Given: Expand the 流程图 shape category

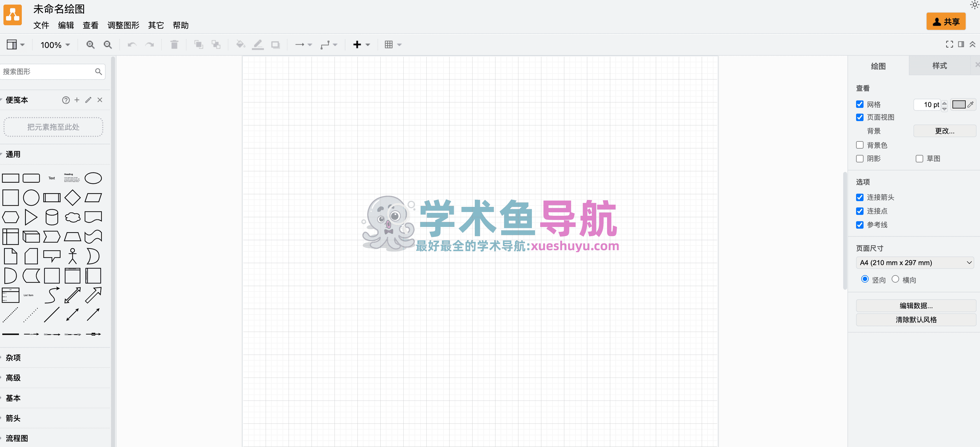Looking at the screenshot, I should tap(17, 438).
